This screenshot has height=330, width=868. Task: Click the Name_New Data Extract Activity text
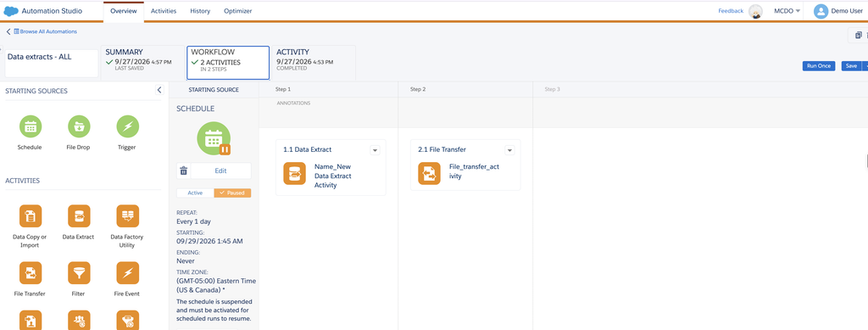pos(332,176)
